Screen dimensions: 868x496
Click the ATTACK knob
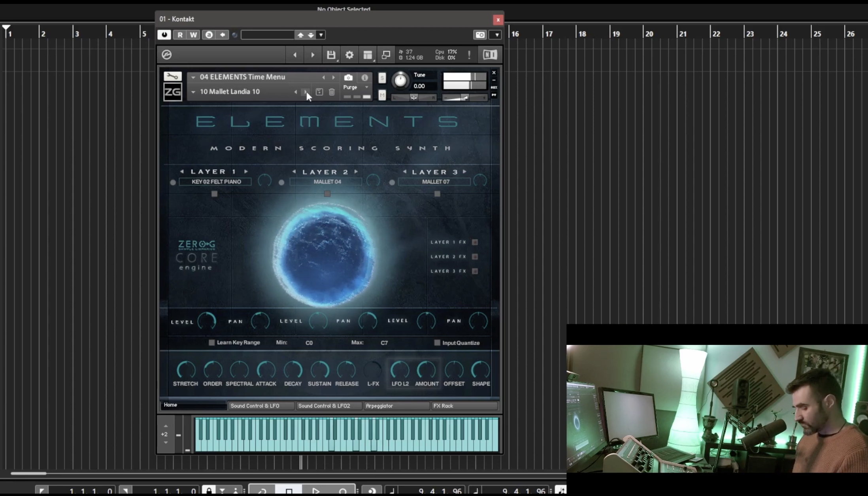point(266,370)
